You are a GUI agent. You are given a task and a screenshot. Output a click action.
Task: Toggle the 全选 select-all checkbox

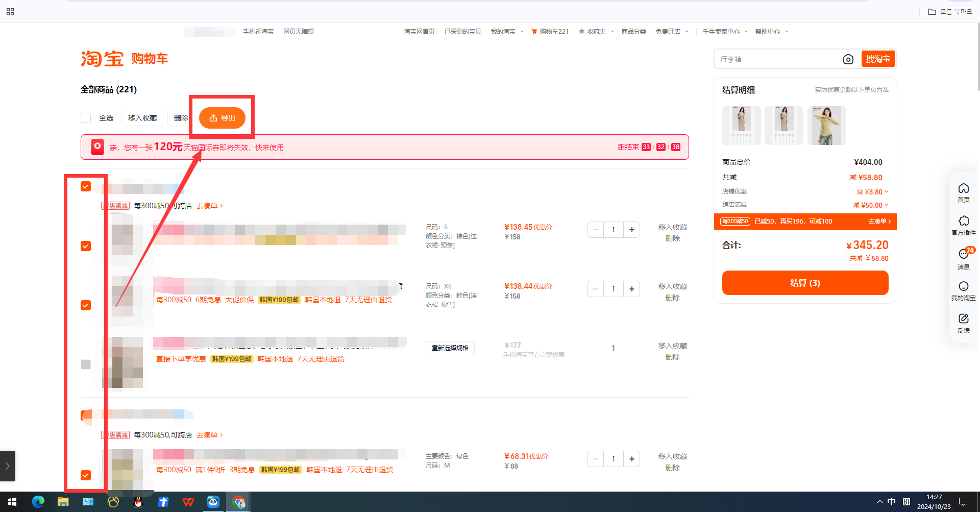click(x=86, y=118)
